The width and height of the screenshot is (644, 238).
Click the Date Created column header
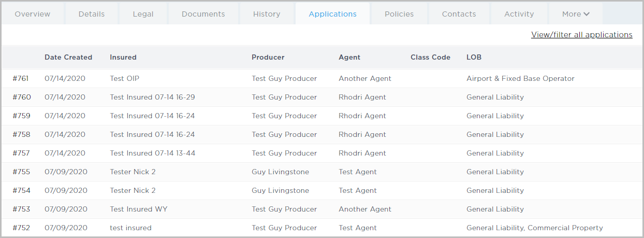click(x=68, y=58)
